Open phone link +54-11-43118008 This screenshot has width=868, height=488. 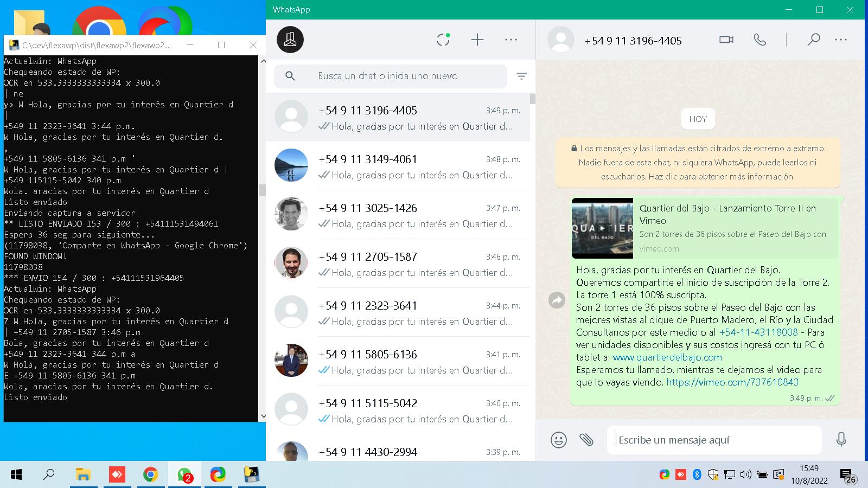click(758, 332)
